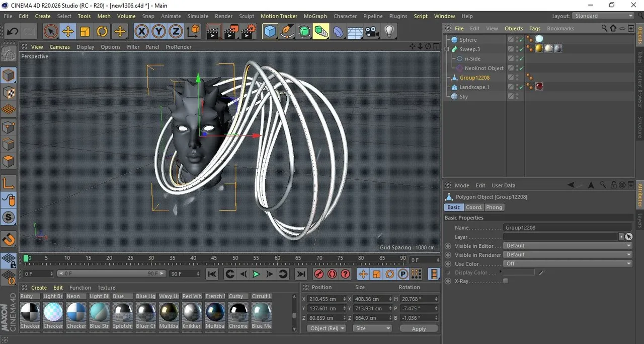Add a camera object
This screenshot has height=344, width=644.
click(372, 32)
